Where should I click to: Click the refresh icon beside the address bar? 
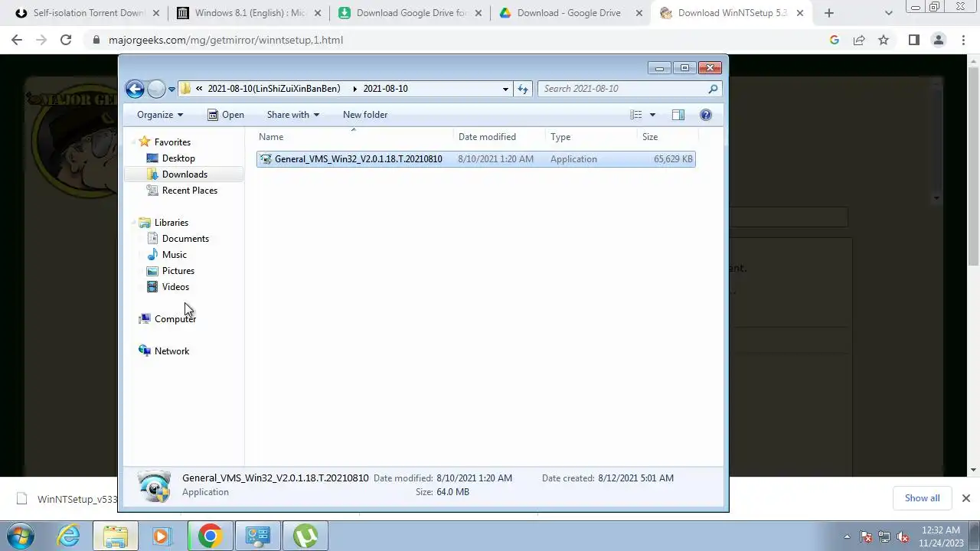click(523, 89)
